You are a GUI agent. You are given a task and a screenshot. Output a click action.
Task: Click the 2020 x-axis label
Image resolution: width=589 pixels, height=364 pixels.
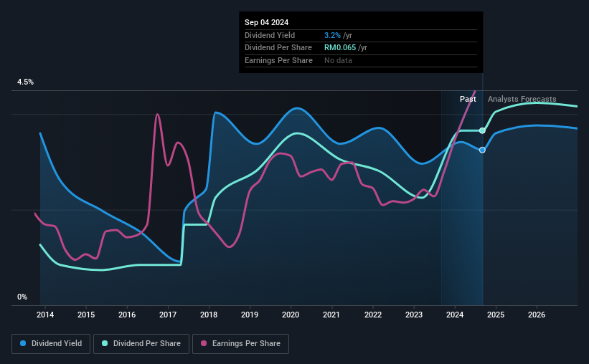coord(291,315)
